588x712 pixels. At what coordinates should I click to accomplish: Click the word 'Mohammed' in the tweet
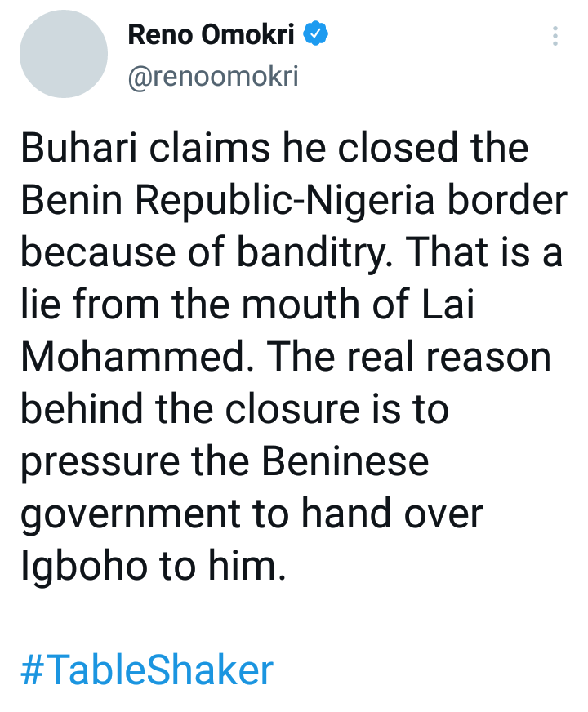click(137, 357)
